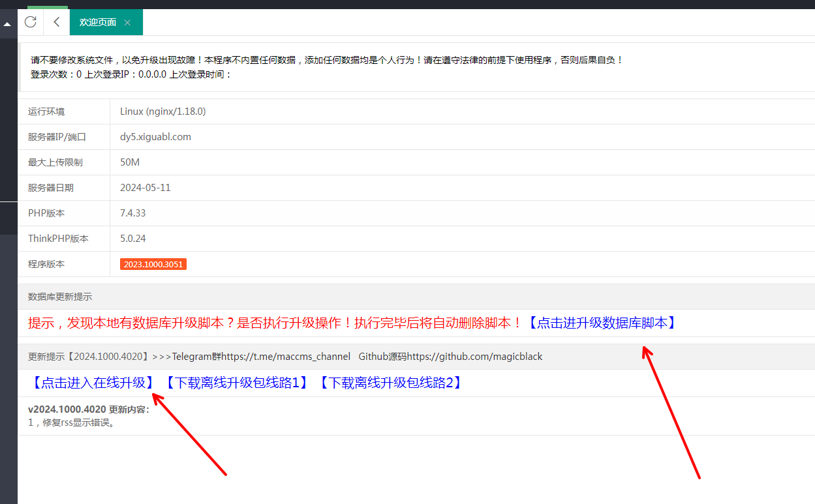
Task: Click the back arrow left of the tabs
Action: click(x=57, y=22)
